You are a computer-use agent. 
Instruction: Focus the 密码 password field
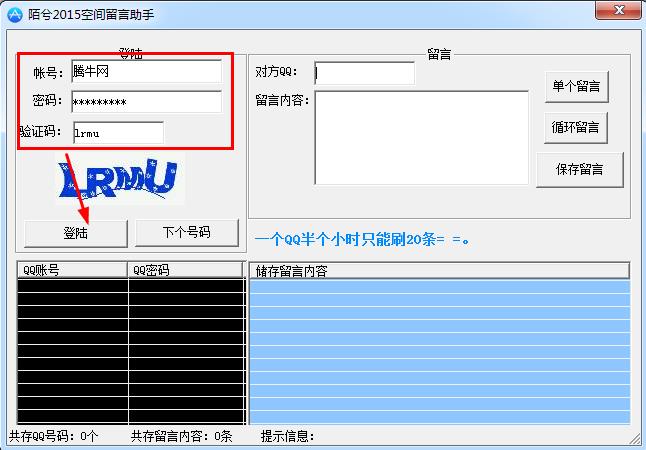(x=146, y=102)
